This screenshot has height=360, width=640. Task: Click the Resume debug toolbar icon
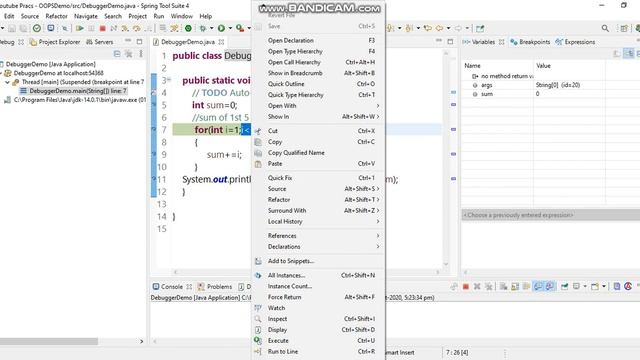(80, 28)
